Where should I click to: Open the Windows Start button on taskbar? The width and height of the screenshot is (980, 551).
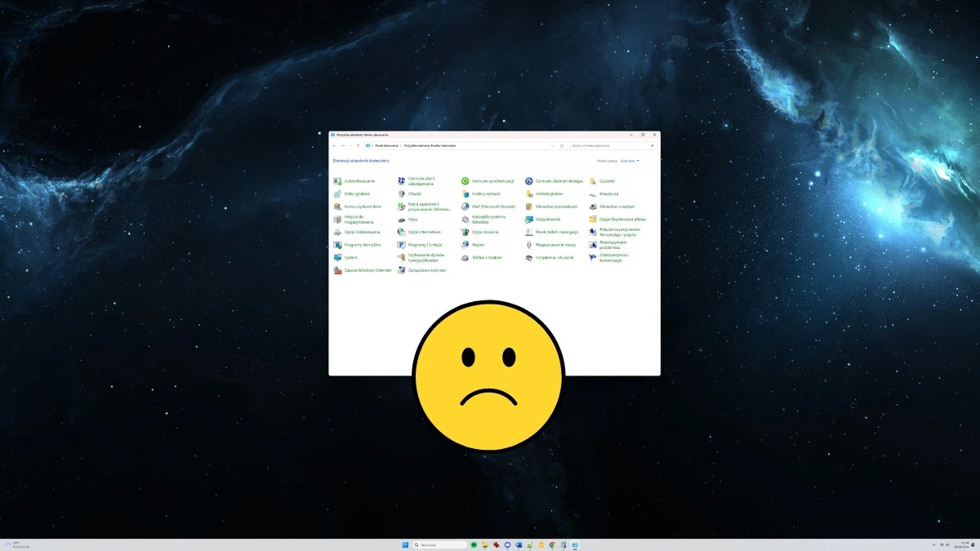coord(404,544)
